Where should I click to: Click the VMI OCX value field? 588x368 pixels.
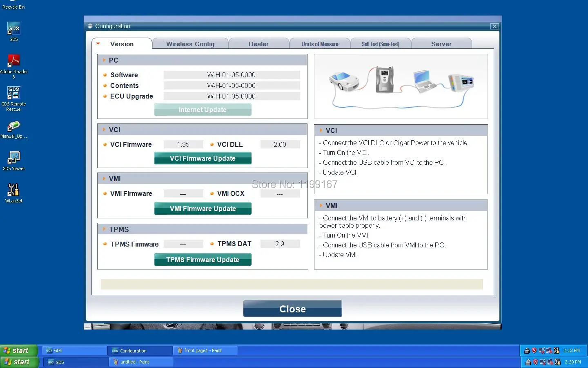280,193
